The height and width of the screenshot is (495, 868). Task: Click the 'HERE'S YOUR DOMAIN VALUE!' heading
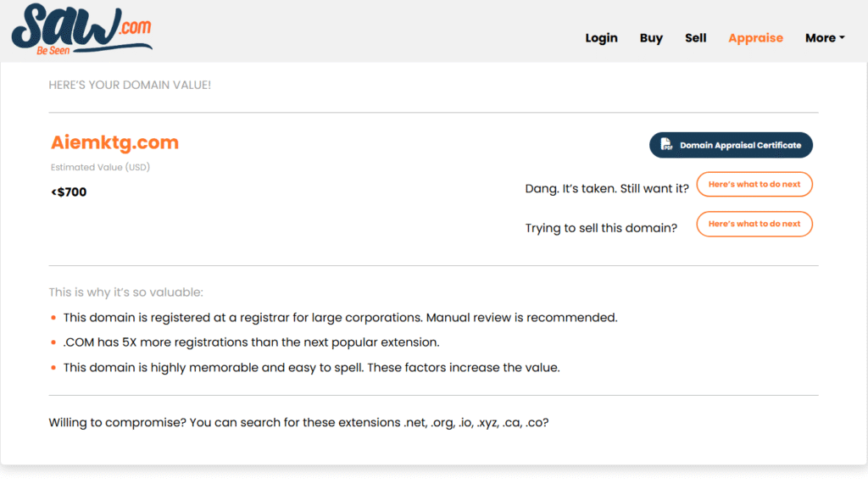[130, 85]
